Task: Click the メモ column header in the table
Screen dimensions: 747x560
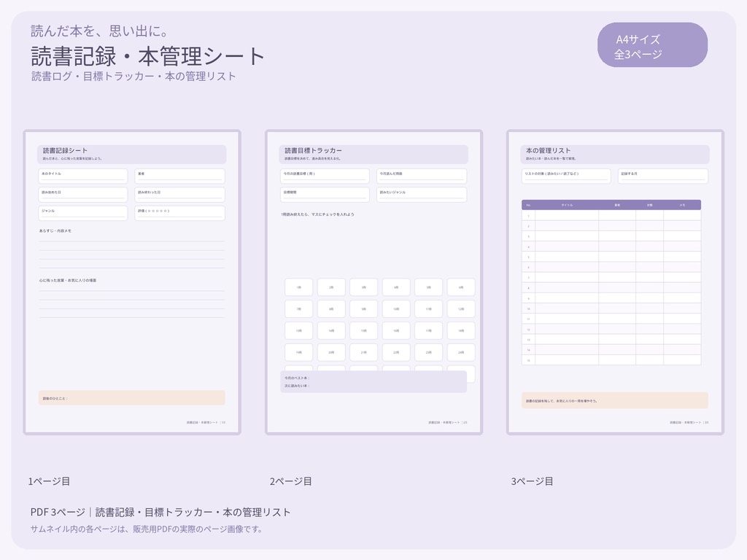Action: (x=682, y=205)
